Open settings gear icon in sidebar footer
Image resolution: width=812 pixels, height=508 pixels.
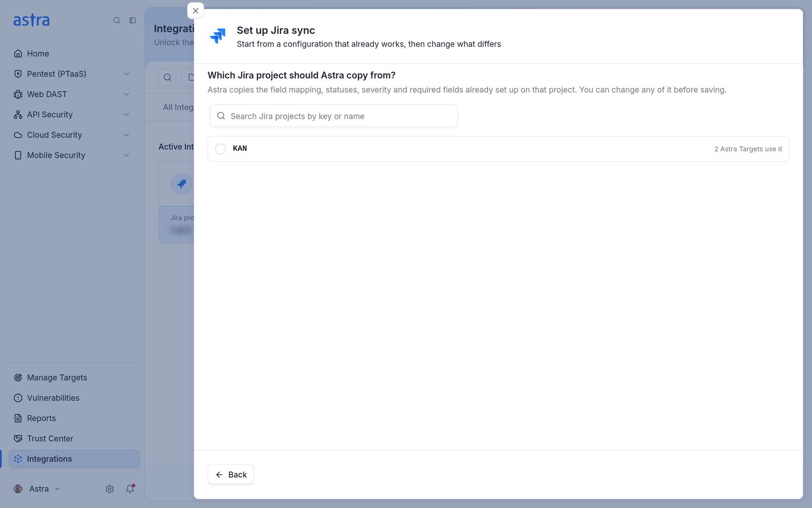pyautogui.click(x=110, y=489)
